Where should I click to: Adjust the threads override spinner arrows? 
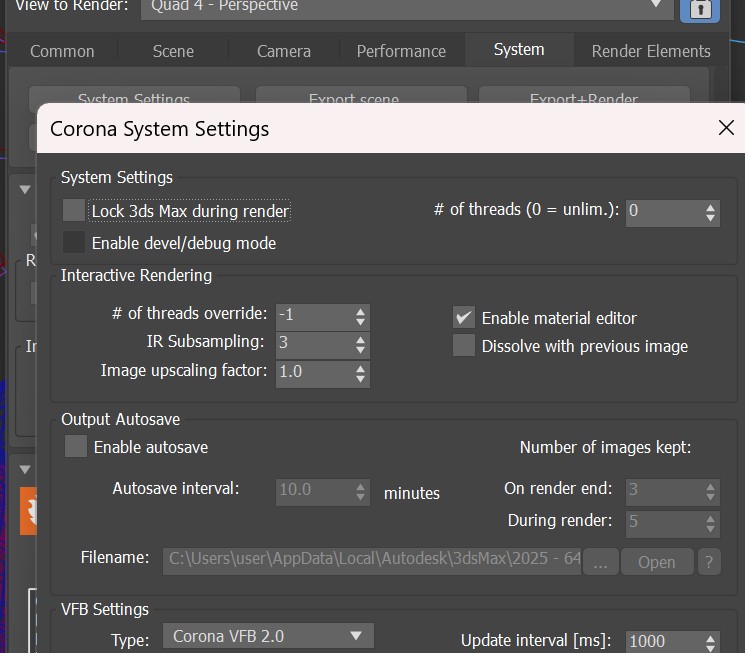click(361, 317)
